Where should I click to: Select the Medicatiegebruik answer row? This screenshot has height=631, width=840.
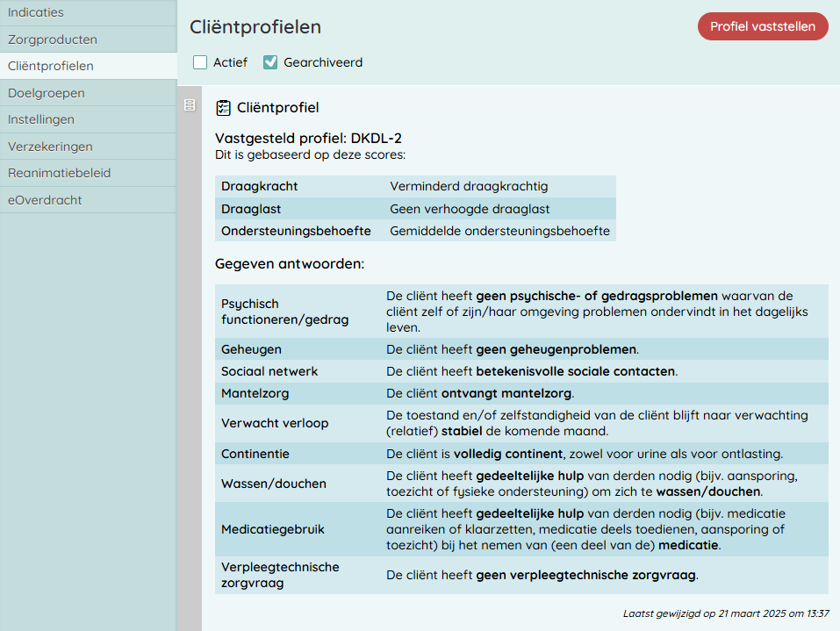[x=521, y=529]
